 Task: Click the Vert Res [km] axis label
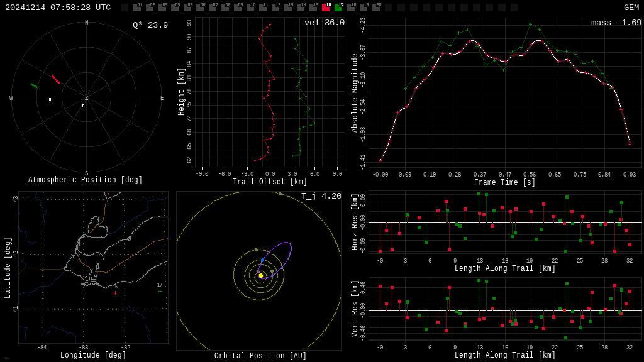click(x=355, y=309)
